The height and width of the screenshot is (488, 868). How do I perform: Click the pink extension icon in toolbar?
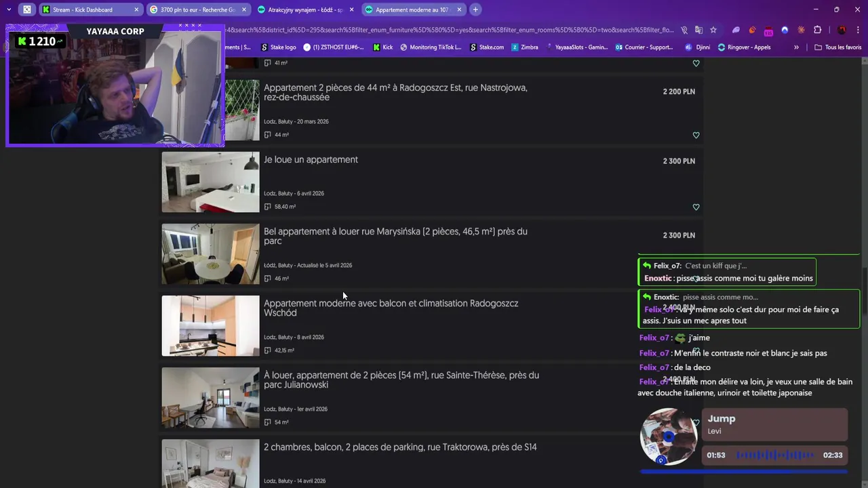(x=768, y=30)
